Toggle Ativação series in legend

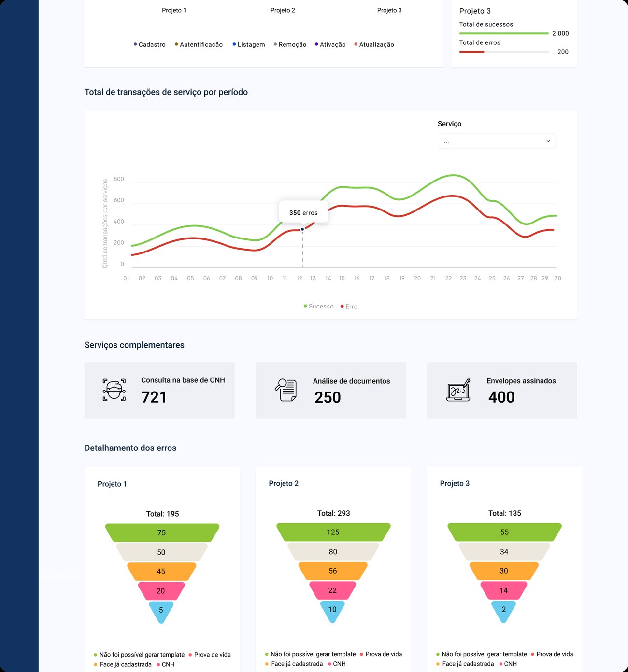point(330,44)
